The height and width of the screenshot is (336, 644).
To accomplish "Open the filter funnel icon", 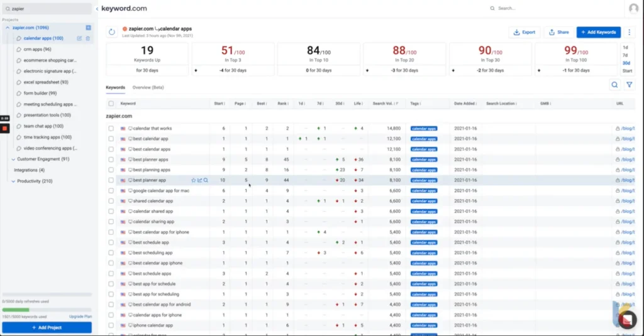I will click(x=629, y=85).
